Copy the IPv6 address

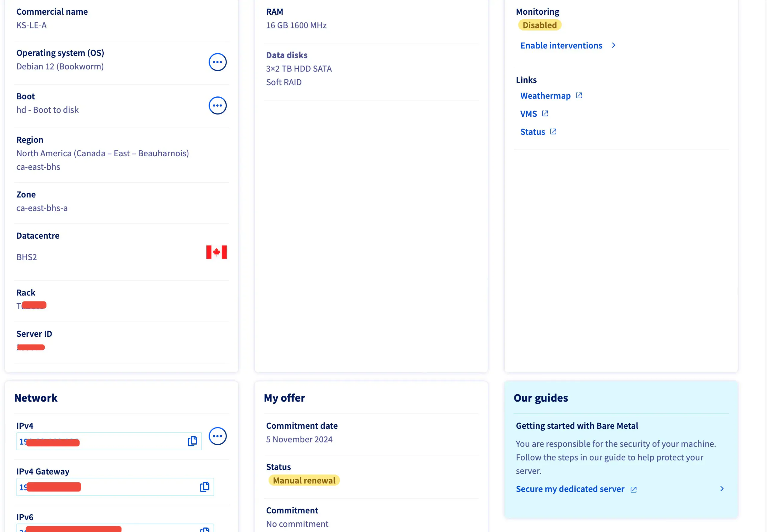(205, 530)
